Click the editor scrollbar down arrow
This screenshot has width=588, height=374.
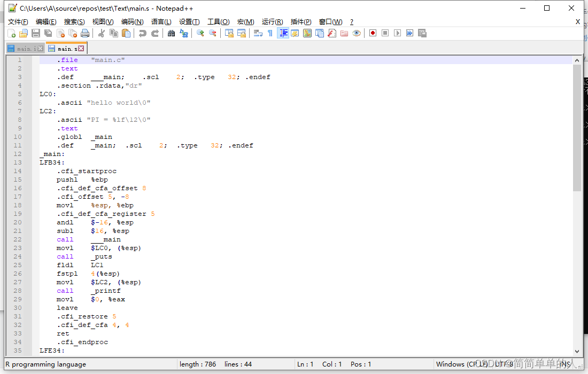[577, 352]
